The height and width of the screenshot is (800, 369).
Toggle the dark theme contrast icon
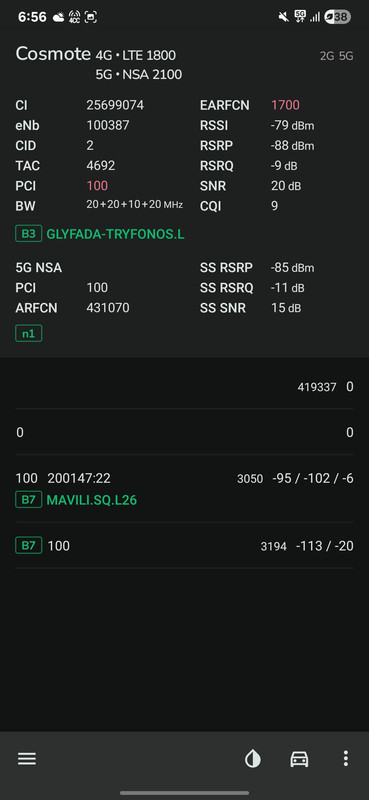pos(253,759)
